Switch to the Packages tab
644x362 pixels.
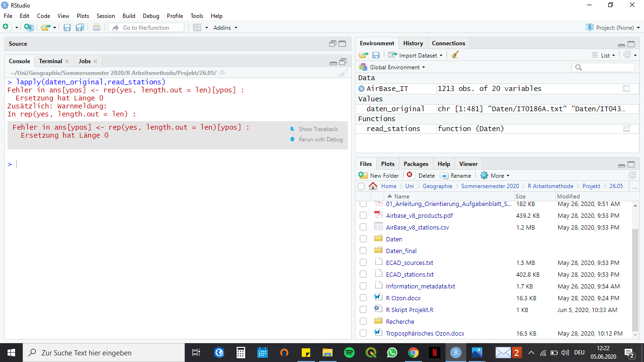tap(416, 164)
